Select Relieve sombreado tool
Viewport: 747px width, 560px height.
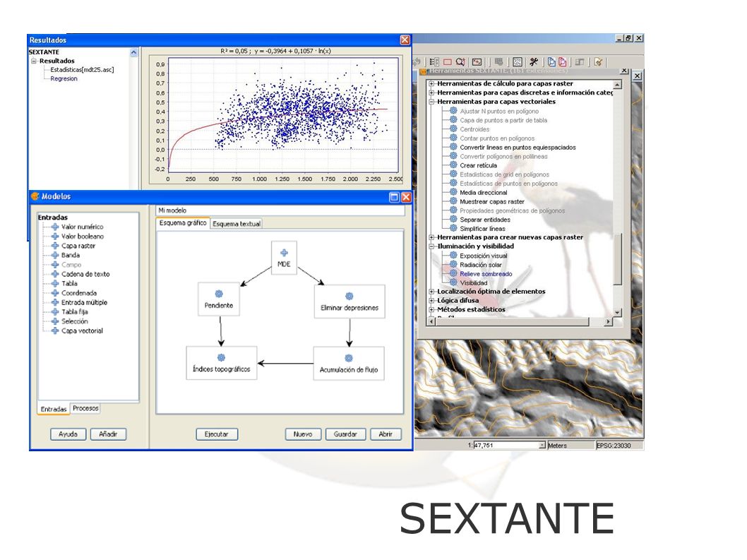[486, 273]
